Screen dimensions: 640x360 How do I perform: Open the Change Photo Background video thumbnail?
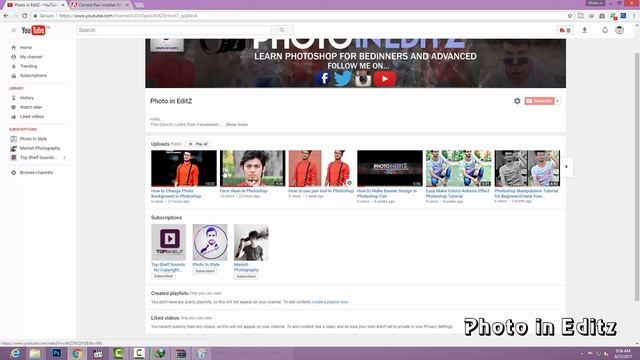(184, 168)
